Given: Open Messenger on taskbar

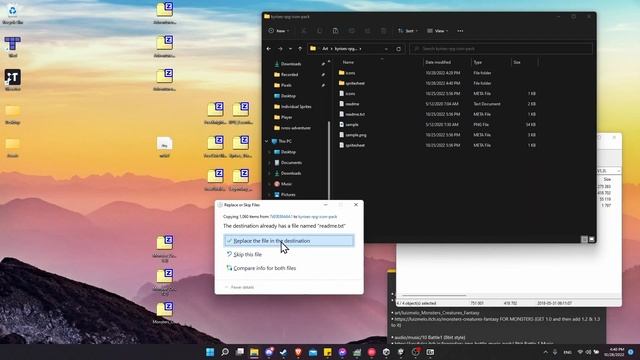Looking at the screenshot, I should coord(342,352).
